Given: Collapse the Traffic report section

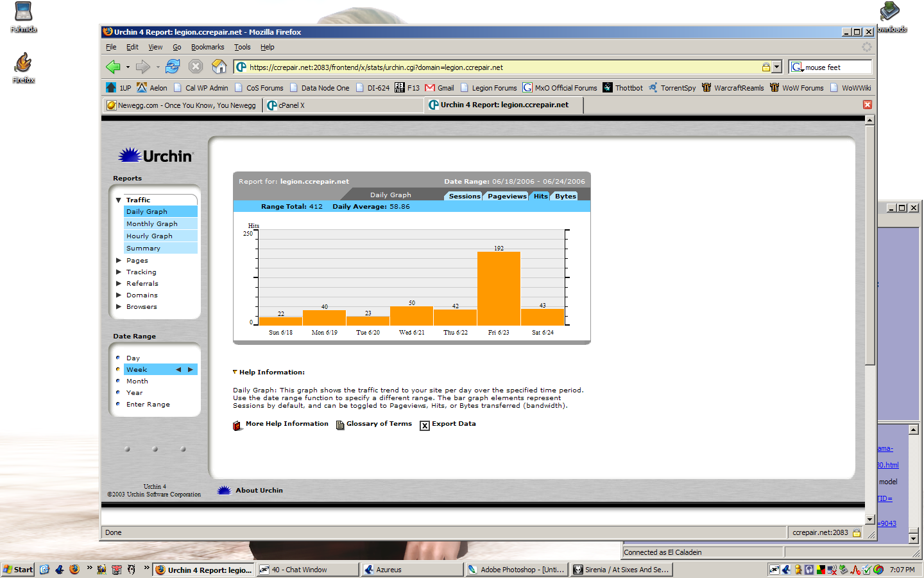Looking at the screenshot, I should point(119,200).
